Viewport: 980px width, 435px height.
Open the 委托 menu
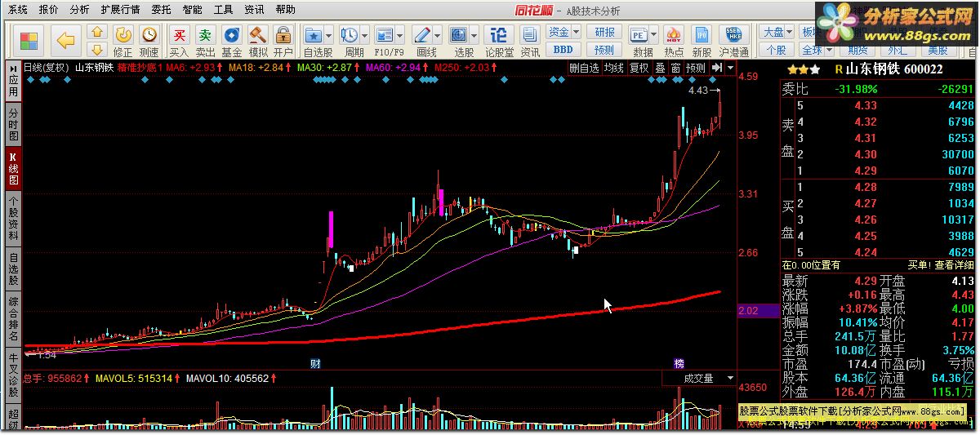pyautogui.click(x=162, y=10)
